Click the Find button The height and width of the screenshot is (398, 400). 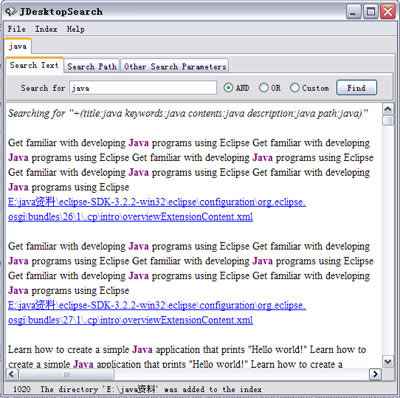pyautogui.click(x=356, y=88)
